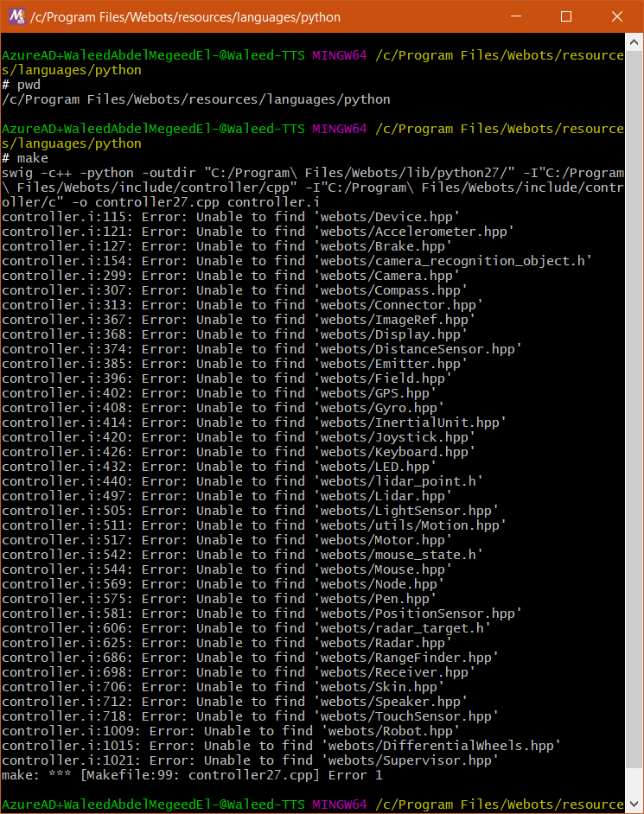Click the error line for 'webots/Mouse.hpp'
This screenshot has height=814, width=644.
pyautogui.click(x=227, y=569)
